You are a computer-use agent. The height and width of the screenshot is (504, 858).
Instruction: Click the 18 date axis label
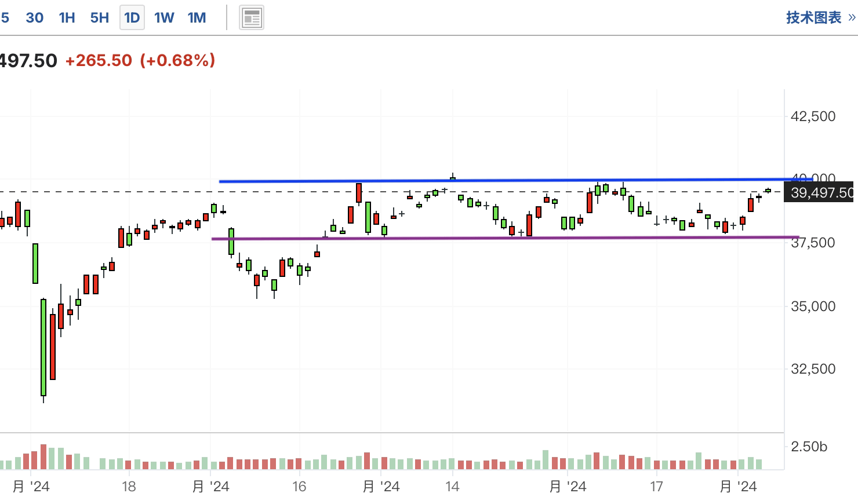(129, 486)
